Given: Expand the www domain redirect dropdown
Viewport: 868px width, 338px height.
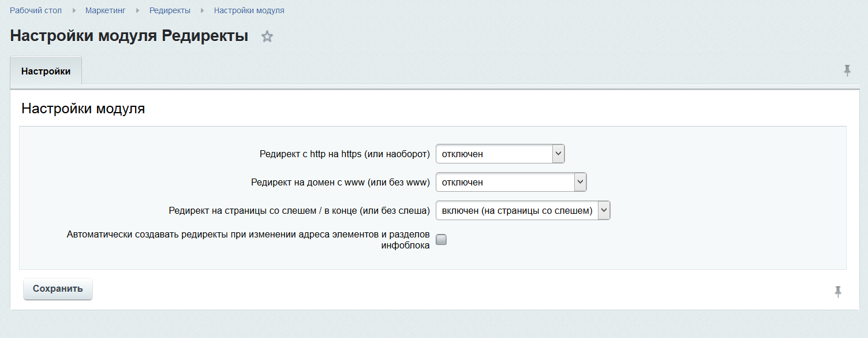Looking at the screenshot, I should [511, 183].
